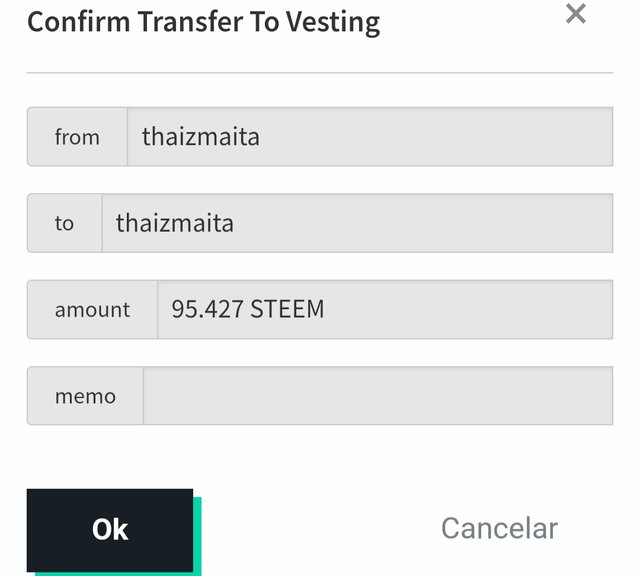Focus the empty memo input field

click(377, 396)
